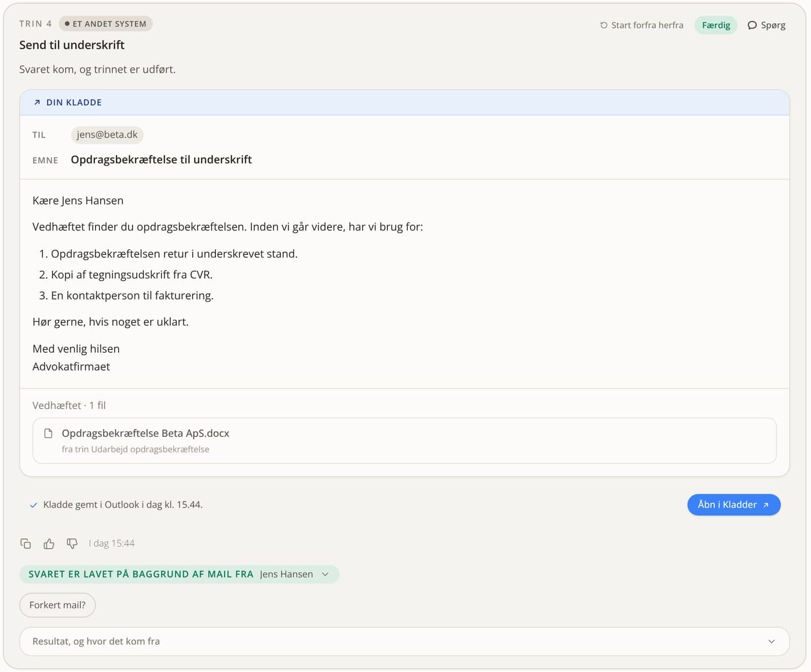Screen dimensions: 811x672
Task: Click the line Hør gerne, hvis noget er uklart.
Action: [111, 322]
